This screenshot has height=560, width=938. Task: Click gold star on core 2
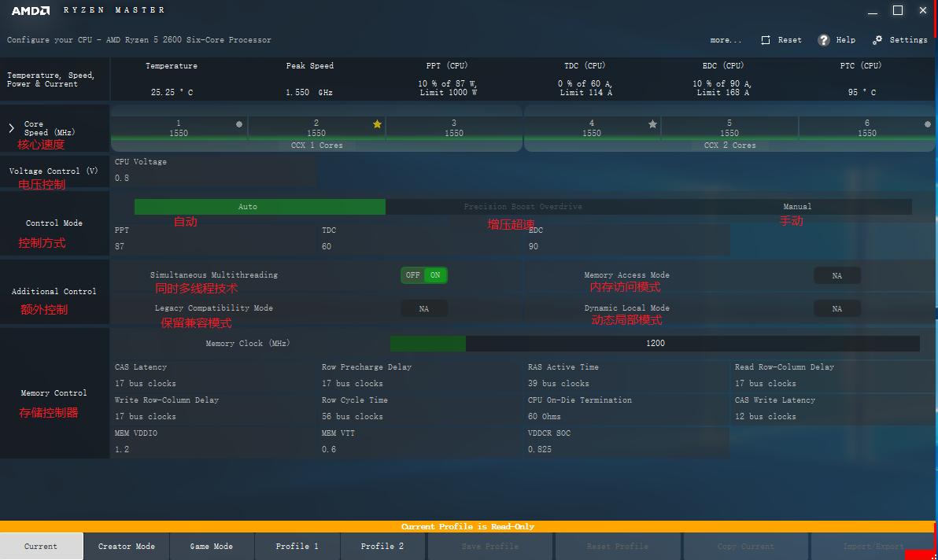click(x=377, y=124)
